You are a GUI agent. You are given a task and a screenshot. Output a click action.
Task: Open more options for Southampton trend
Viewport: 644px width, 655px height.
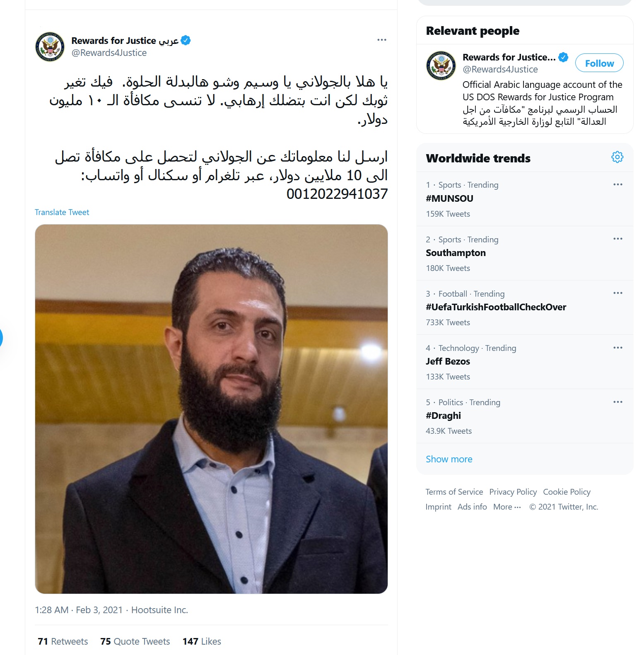(617, 239)
